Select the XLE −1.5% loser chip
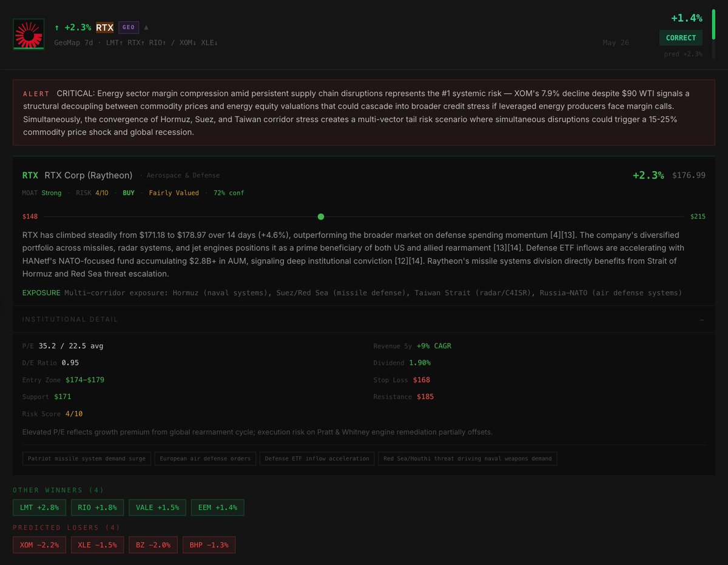Screen dimensions: 728x565 [x=97, y=545]
